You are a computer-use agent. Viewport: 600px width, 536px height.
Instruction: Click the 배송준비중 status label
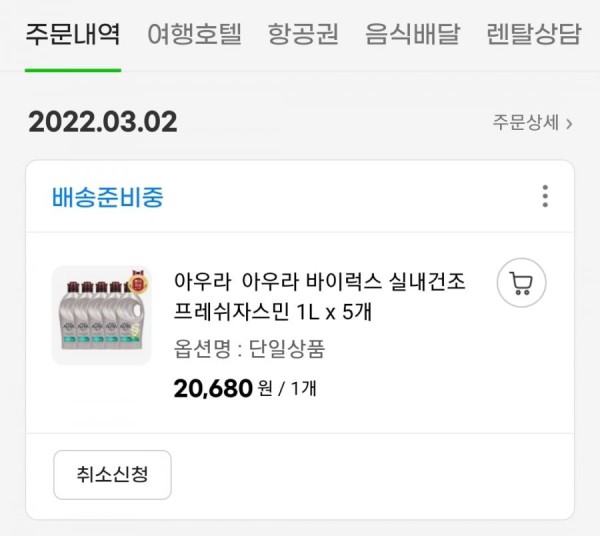coord(108,197)
